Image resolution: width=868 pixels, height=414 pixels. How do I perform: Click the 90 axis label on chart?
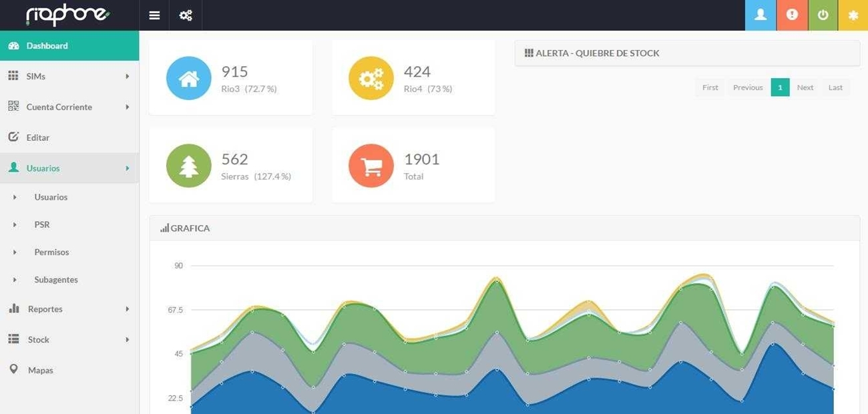pos(178,266)
